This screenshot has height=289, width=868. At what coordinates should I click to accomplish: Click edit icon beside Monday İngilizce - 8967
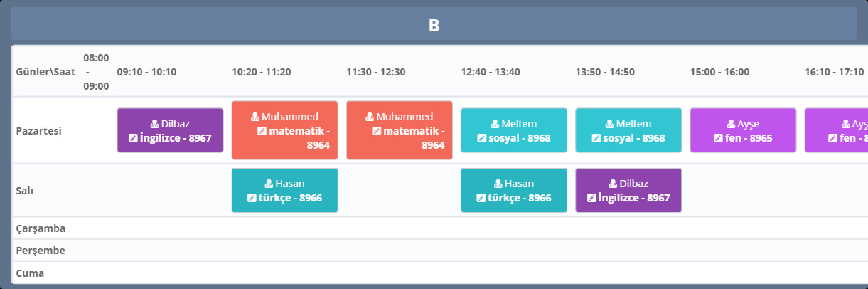[133, 138]
